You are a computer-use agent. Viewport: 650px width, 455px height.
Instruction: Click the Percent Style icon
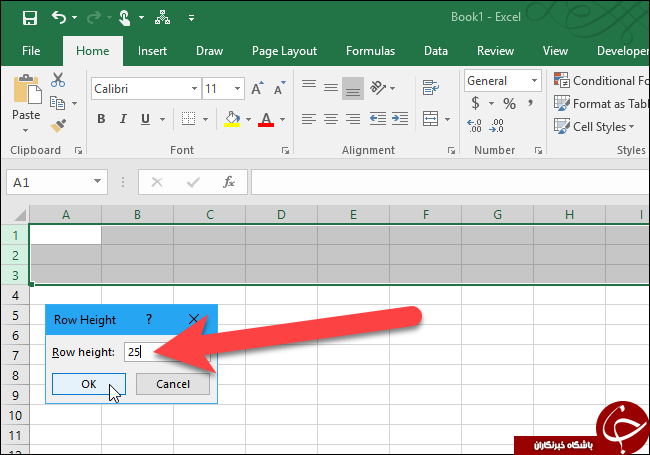click(x=509, y=103)
